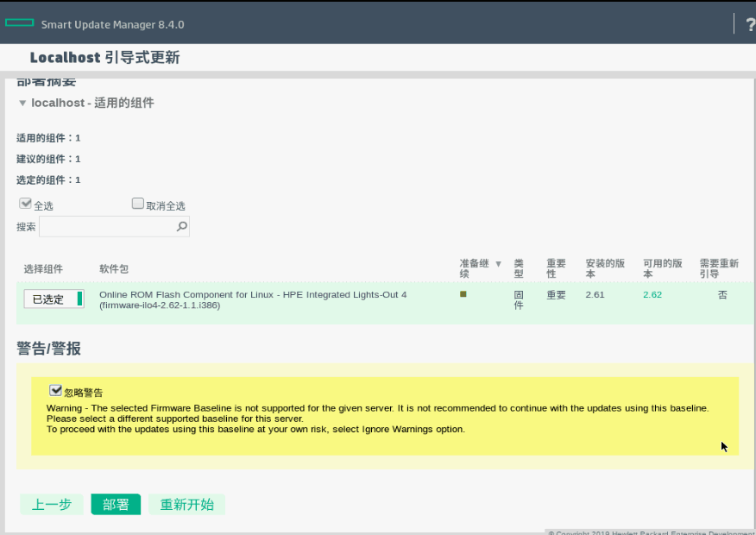Open the available version 2.62 link
The height and width of the screenshot is (535, 756).
pos(652,295)
